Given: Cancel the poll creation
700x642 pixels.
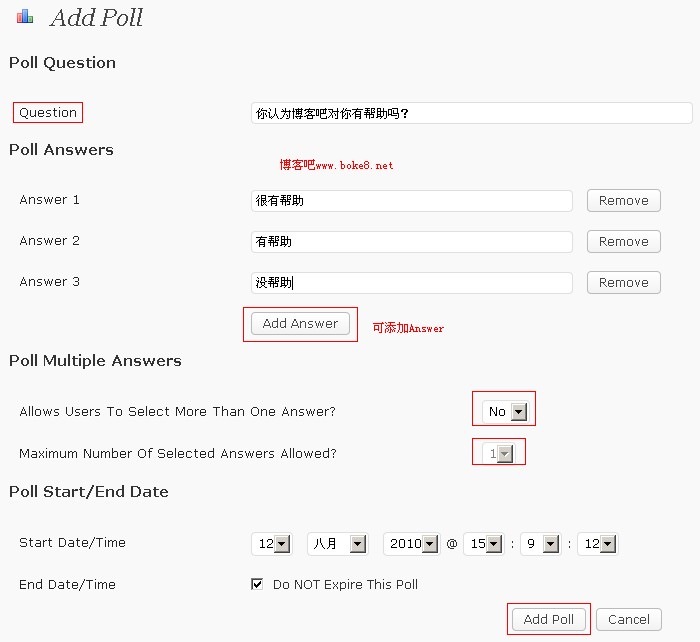Looking at the screenshot, I should [x=629, y=619].
